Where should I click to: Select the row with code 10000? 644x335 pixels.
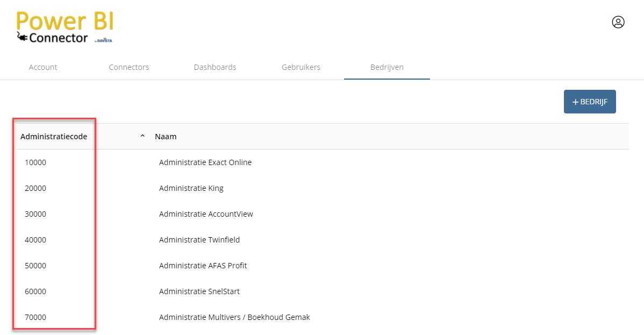click(35, 162)
